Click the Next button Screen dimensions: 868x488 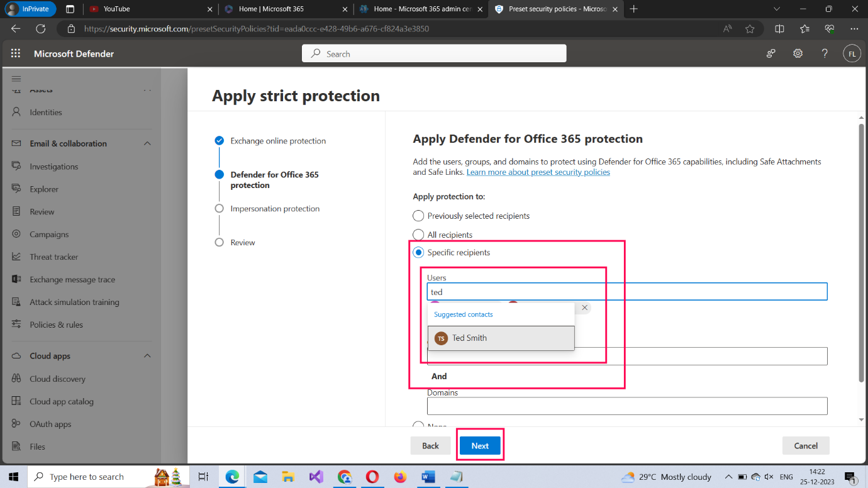(x=480, y=445)
